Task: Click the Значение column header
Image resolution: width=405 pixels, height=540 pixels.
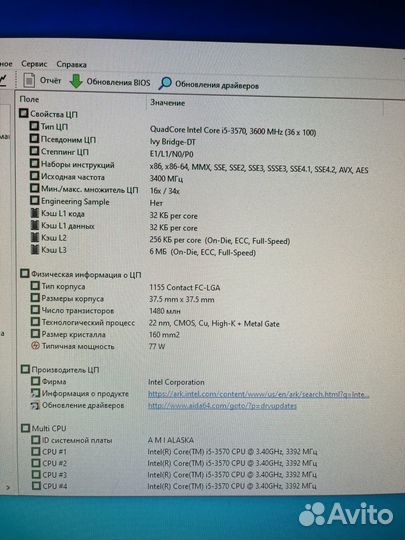Action: coord(168,103)
